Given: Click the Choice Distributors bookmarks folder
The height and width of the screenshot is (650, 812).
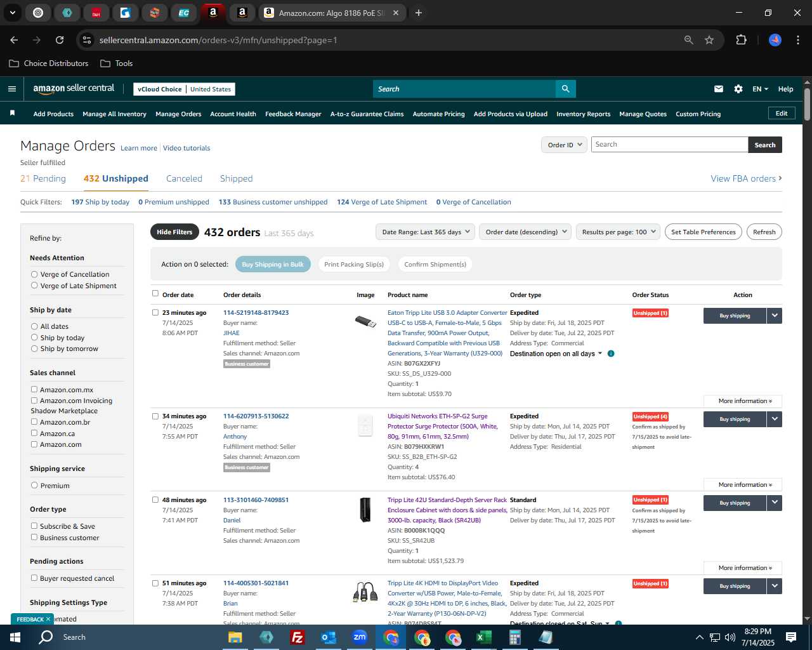Looking at the screenshot, I should click(49, 63).
